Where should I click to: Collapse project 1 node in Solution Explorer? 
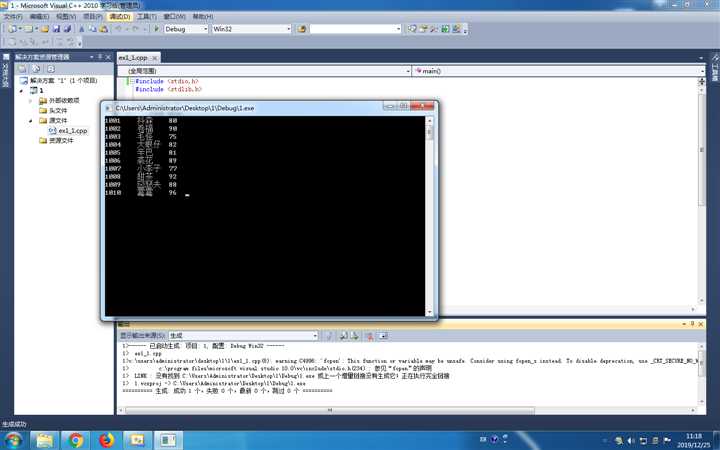point(21,90)
